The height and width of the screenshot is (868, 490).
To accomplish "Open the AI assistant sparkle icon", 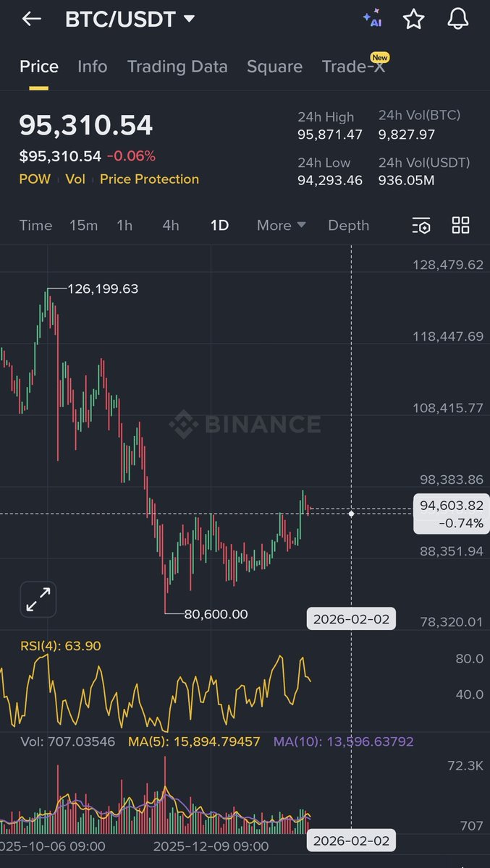I will tap(372, 20).
